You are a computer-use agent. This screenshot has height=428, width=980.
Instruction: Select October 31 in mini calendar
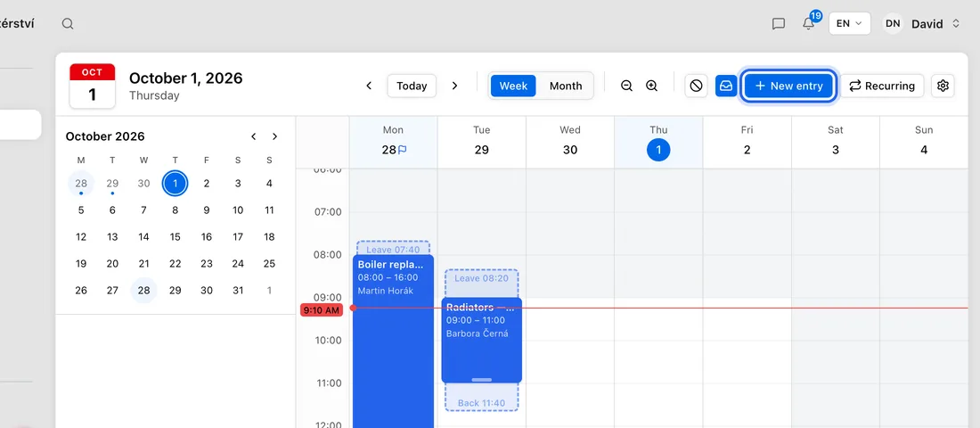tap(238, 291)
